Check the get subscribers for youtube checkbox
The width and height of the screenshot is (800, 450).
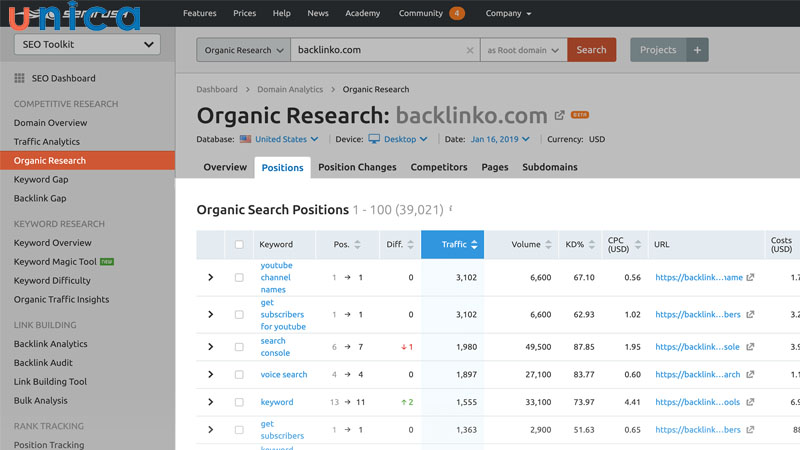pyautogui.click(x=239, y=314)
